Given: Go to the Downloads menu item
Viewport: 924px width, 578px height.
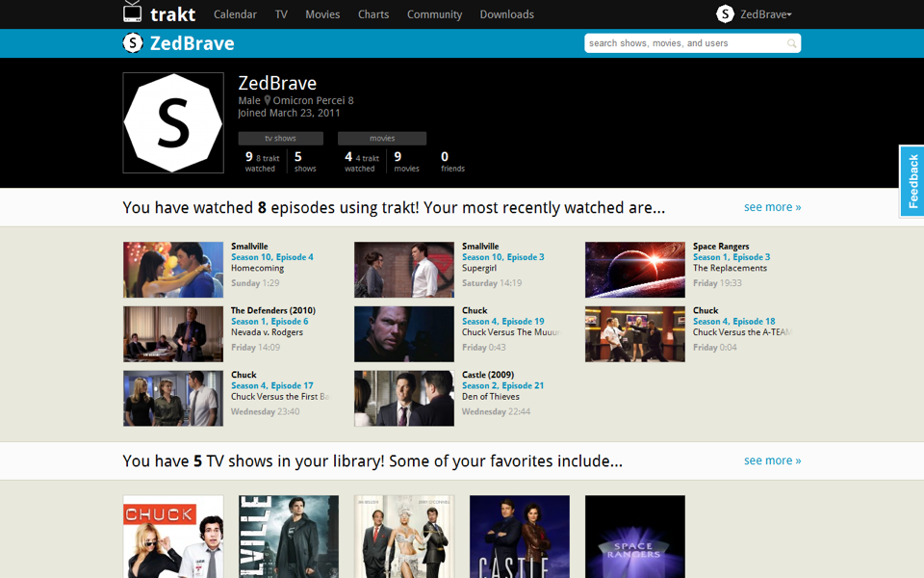Looking at the screenshot, I should (x=507, y=14).
